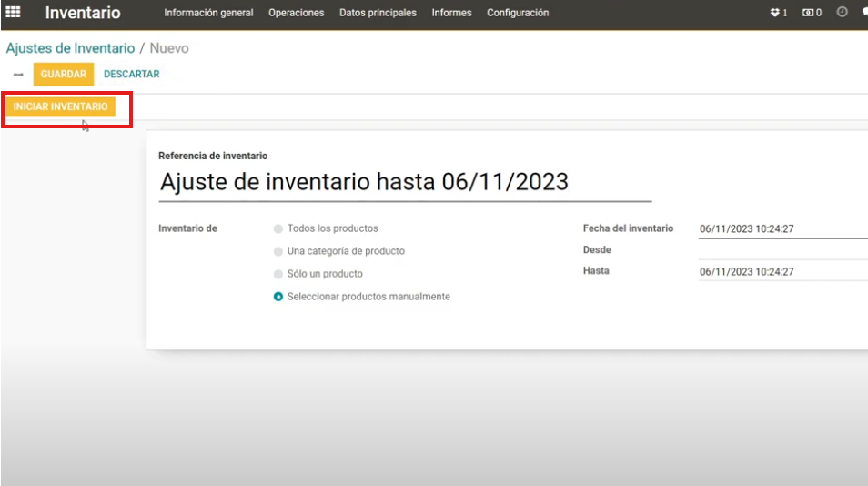Click the Inventario app title
Screen dimensions: 868x486
(x=83, y=12)
